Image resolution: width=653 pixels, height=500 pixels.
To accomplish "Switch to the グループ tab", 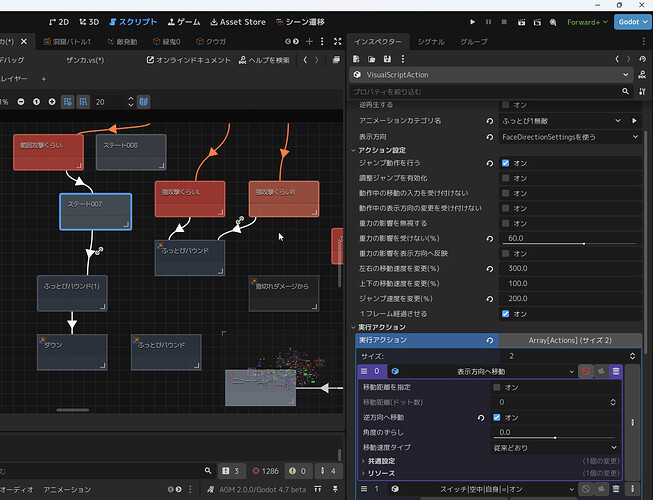I will tap(474, 42).
